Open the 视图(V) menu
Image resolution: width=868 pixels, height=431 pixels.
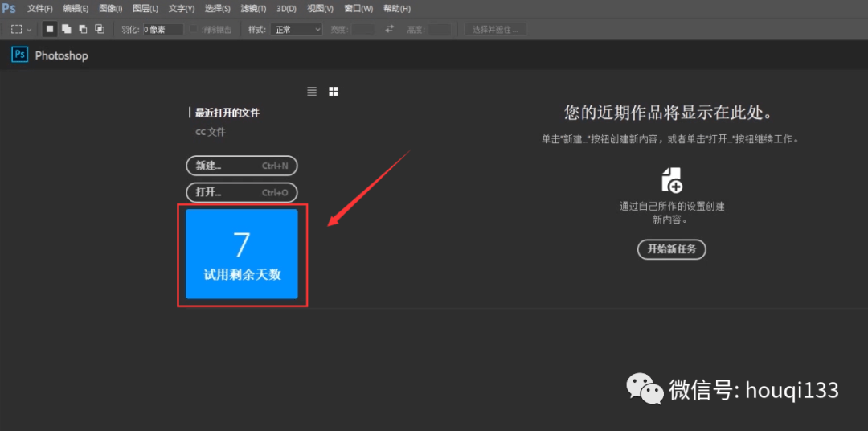point(320,9)
